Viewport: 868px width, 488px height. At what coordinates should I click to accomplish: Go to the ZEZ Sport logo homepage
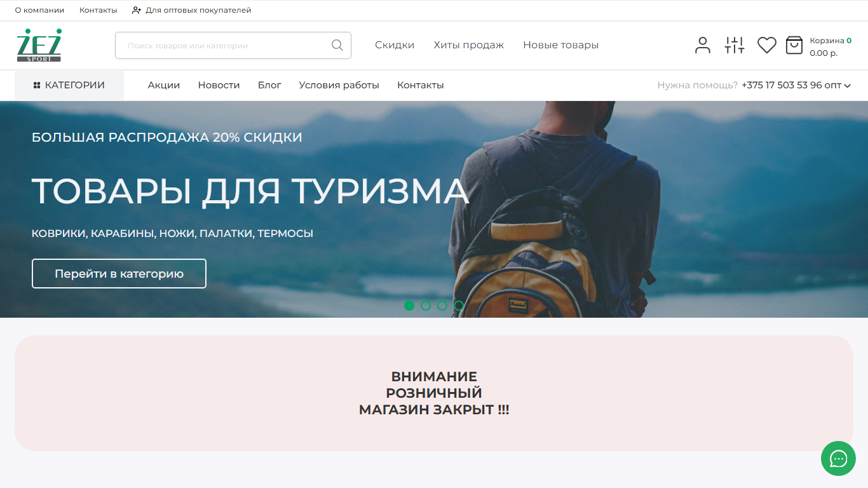pos(39,45)
